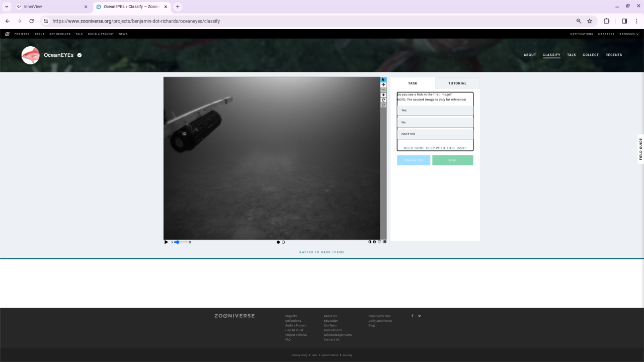Open the tab search dropdown
The height and width of the screenshot is (362, 644).
(x=7, y=7)
